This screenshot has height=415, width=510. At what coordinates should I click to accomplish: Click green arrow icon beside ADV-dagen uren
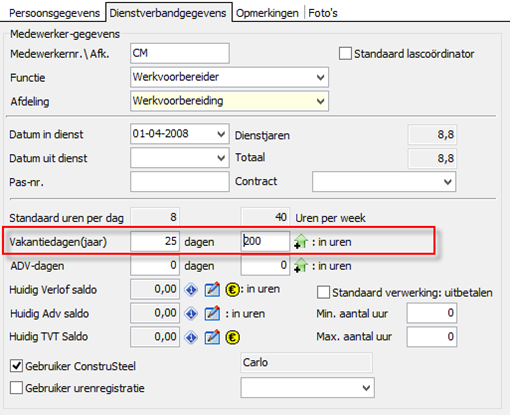tap(301, 266)
